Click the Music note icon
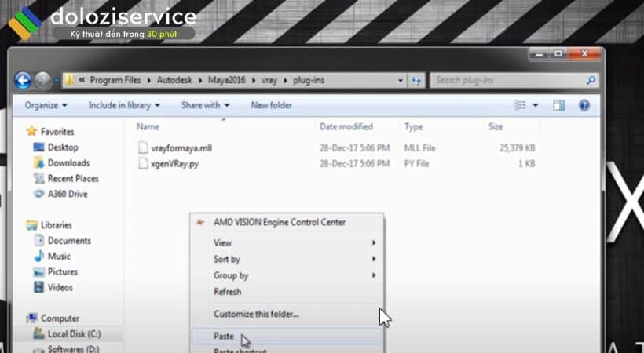This screenshot has height=353, width=644. click(39, 257)
